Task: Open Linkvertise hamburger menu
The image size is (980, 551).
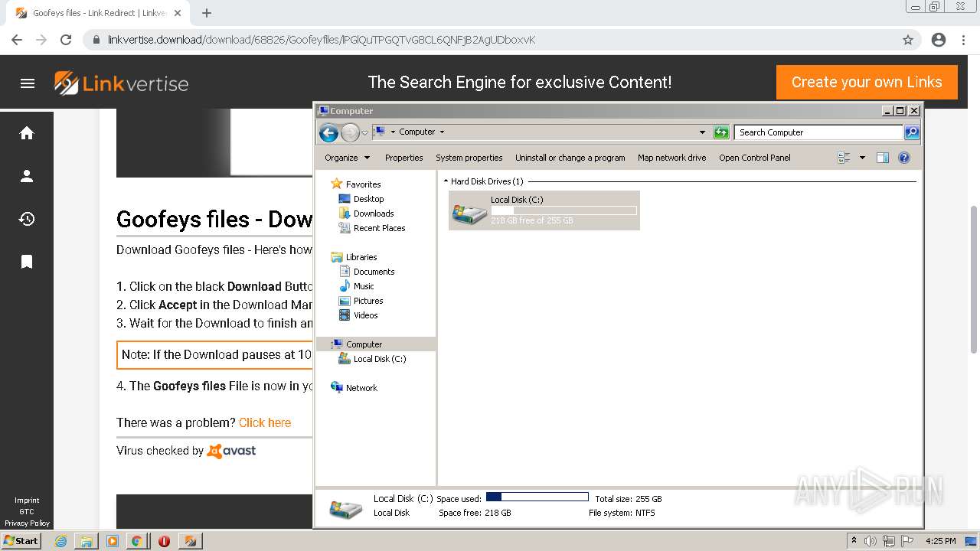Action: 28,83
